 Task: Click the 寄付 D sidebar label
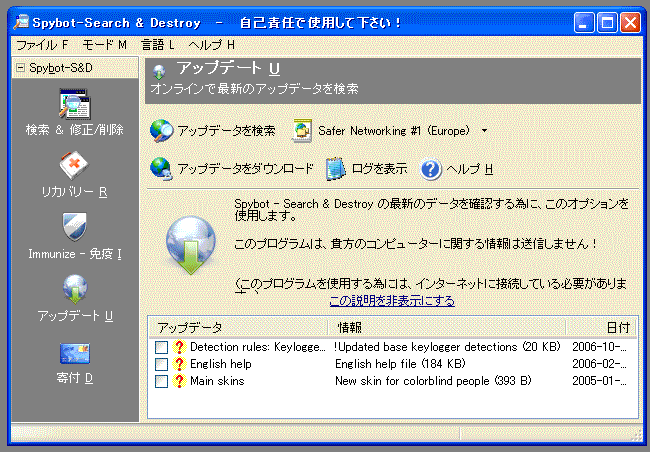[x=75, y=378]
